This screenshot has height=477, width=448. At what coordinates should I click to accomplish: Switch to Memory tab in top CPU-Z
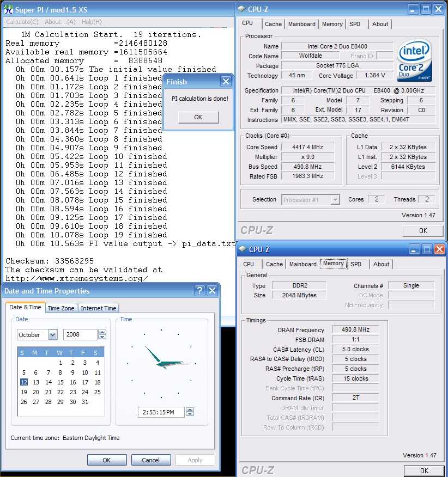(x=332, y=24)
